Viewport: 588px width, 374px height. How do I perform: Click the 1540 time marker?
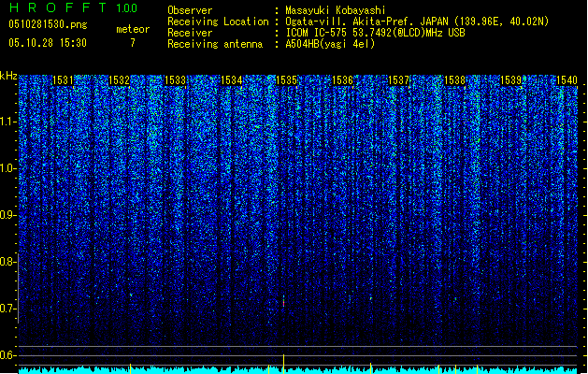[567, 80]
